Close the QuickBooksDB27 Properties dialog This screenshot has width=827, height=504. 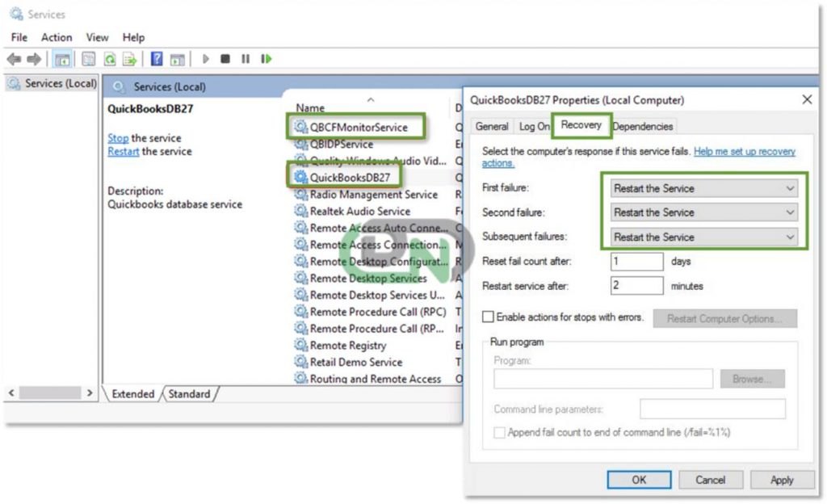click(807, 99)
